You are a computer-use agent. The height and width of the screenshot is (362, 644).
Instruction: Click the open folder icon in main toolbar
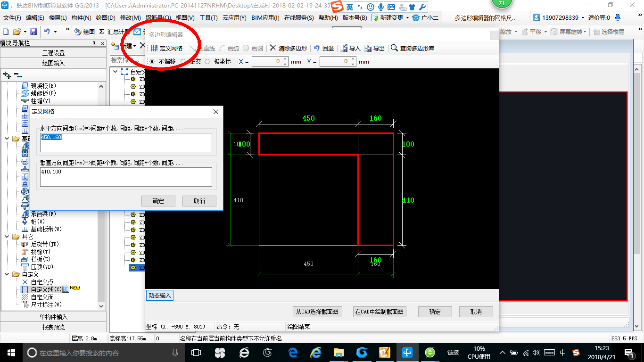[x=17, y=32]
